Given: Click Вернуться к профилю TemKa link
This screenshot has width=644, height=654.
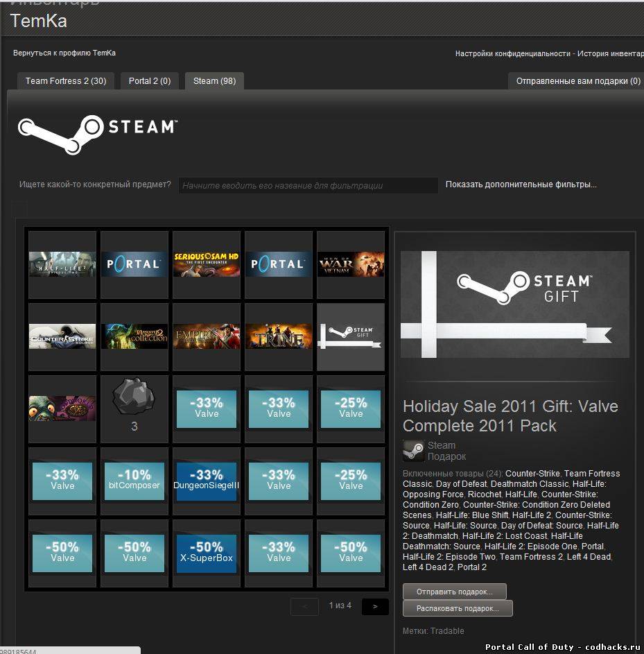Looking at the screenshot, I should coord(64,53).
